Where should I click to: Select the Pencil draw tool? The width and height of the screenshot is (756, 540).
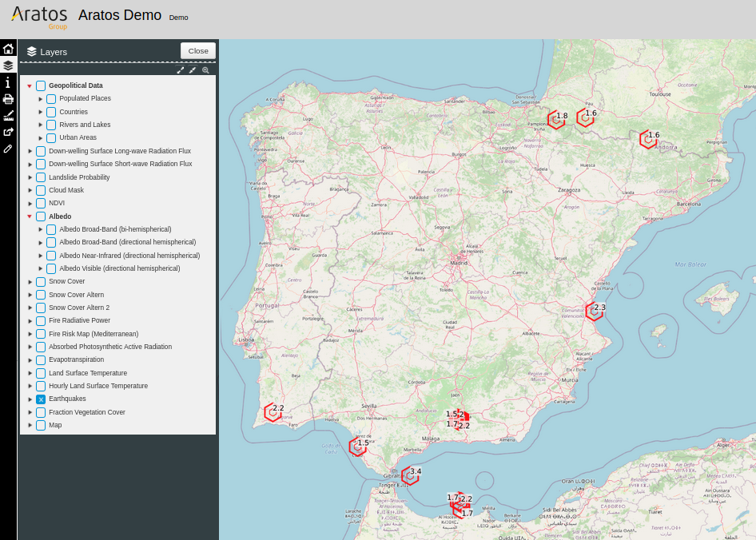[8, 149]
